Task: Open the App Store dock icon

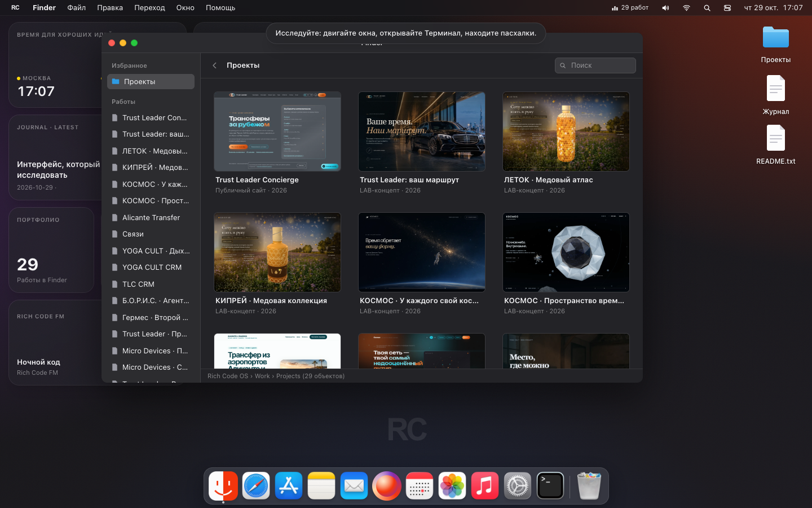Action: click(289, 485)
